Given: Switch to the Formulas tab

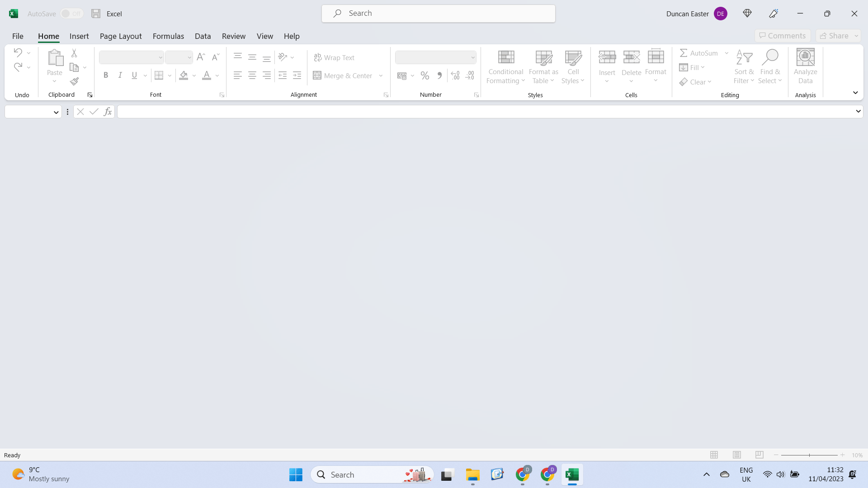Looking at the screenshot, I should click(168, 36).
